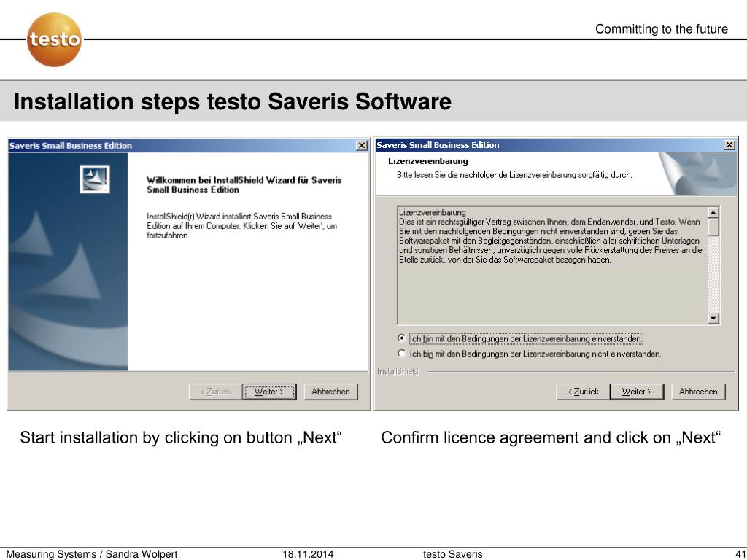Click the page number 41
Image resolution: width=747 pixels, height=560 pixels.
[741, 554]
